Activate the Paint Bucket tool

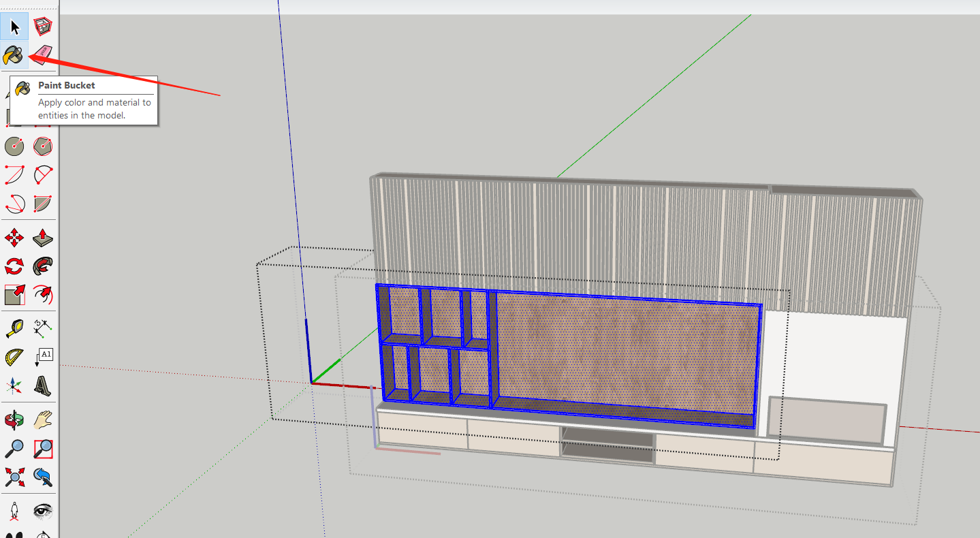pyautogui.click(x=14, y=55)
